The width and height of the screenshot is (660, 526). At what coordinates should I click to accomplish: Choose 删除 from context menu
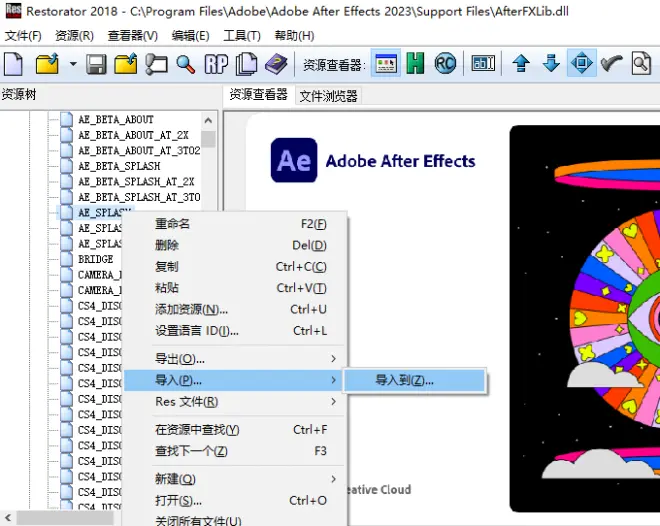coord(236,245)
